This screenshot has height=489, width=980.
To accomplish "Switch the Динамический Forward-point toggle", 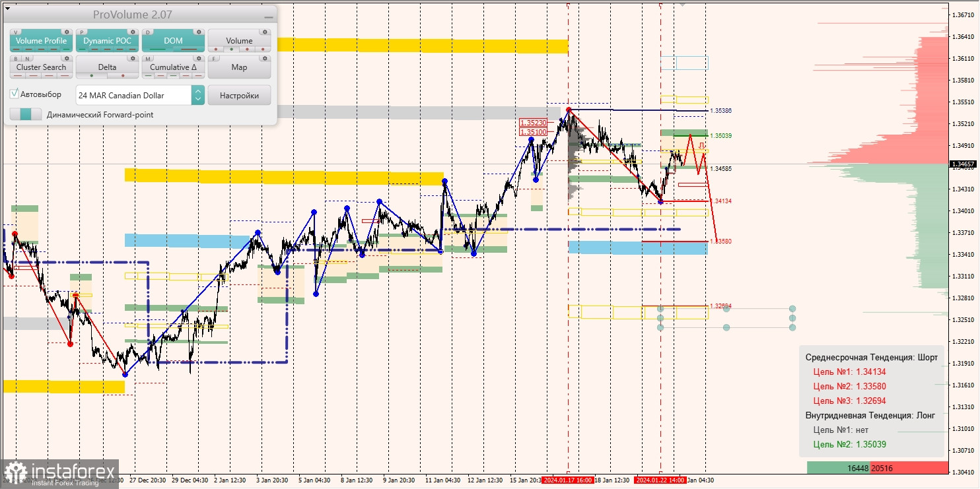I will pyautogui.click(x=26, y=114).
